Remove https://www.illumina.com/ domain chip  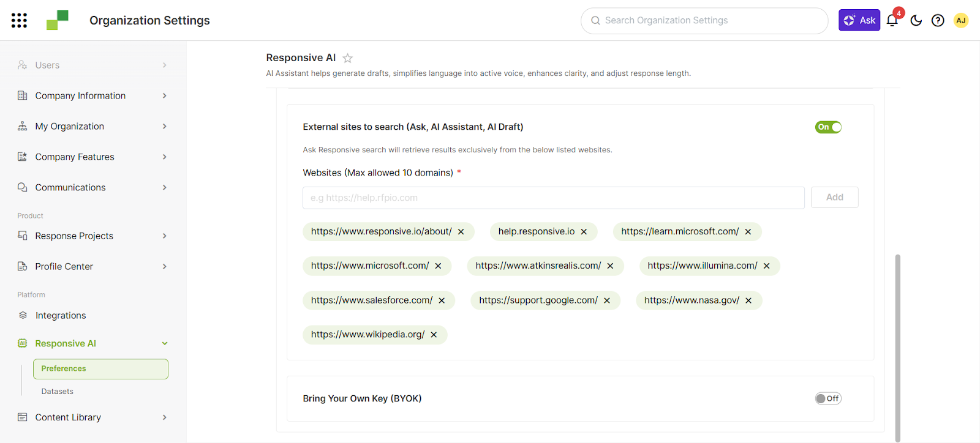click(766, 266)
